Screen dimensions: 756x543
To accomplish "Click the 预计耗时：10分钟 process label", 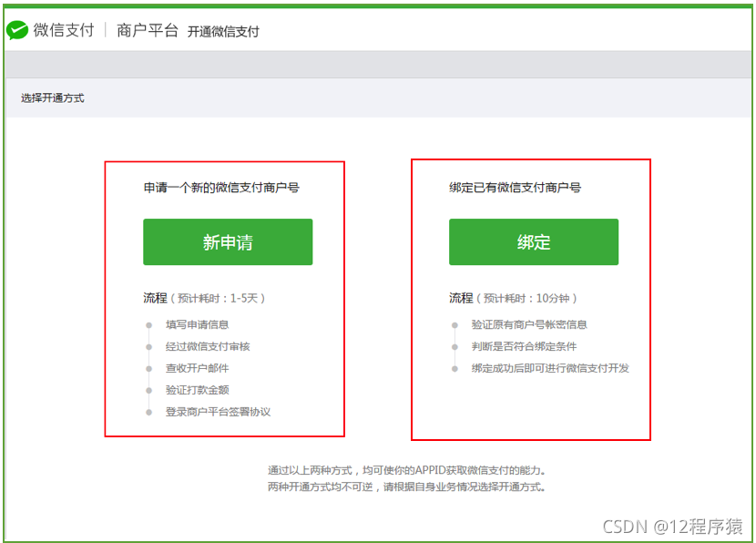I will pyautogui.click(x=527, y=298).
